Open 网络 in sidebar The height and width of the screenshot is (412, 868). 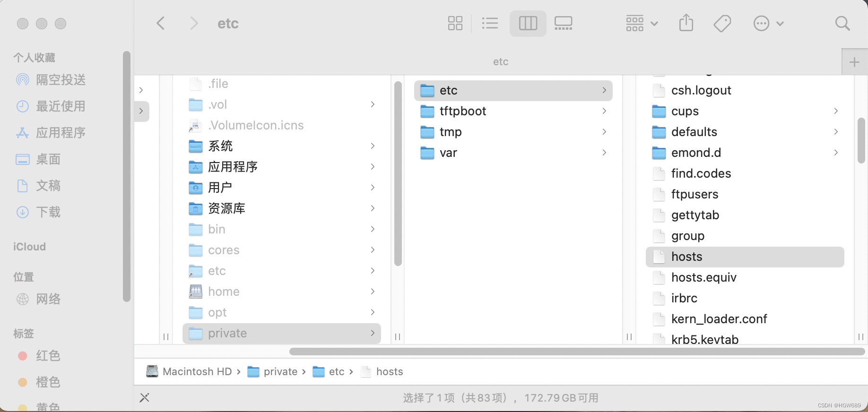click(39, 299)
